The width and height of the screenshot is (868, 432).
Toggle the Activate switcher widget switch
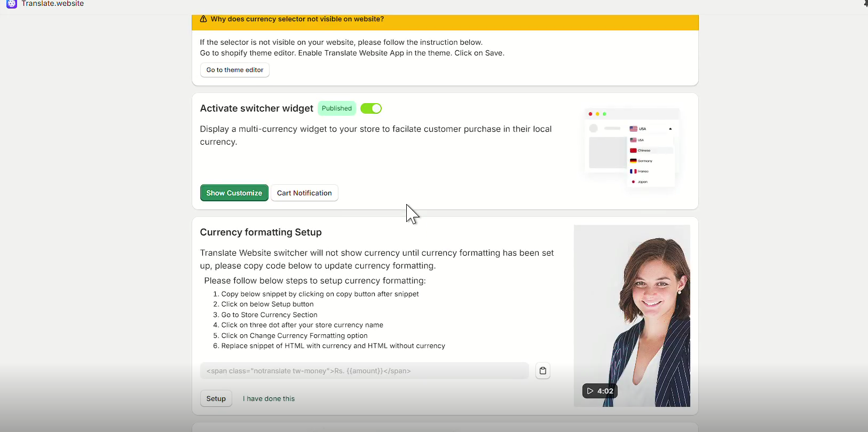coord(371,108)
